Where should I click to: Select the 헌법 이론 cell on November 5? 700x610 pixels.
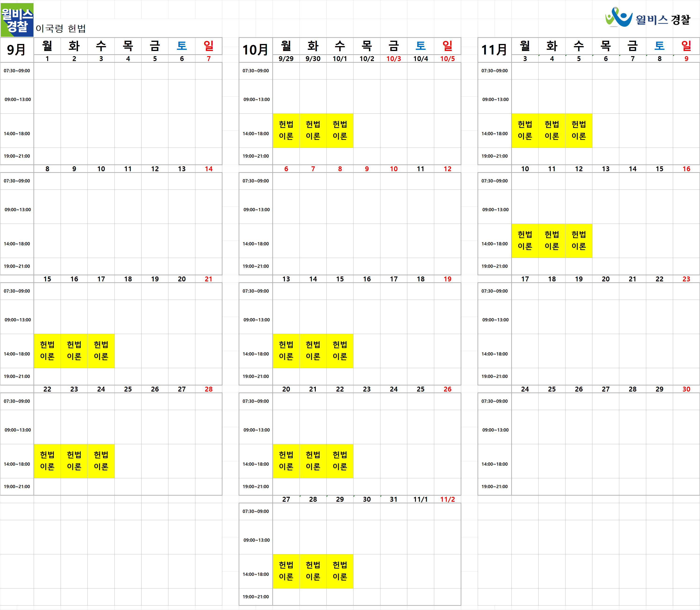click(579, 130)
